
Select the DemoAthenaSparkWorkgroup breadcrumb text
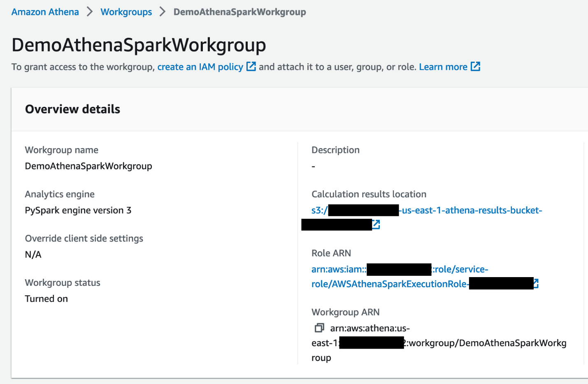click(x=240, y=12)
